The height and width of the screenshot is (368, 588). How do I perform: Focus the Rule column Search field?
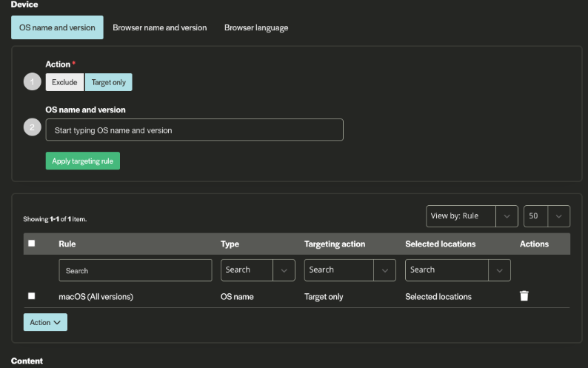[136, 270]
